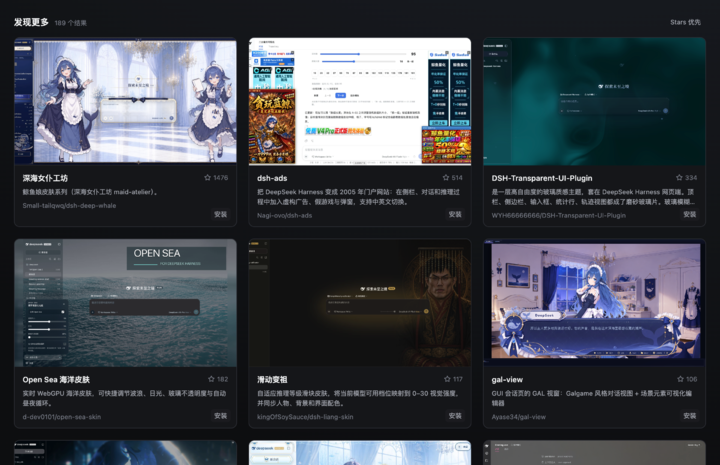This screenshot has width=720, height=465.
Task: Open the Open Sea preview thumbnail
Action: point(125,303)
